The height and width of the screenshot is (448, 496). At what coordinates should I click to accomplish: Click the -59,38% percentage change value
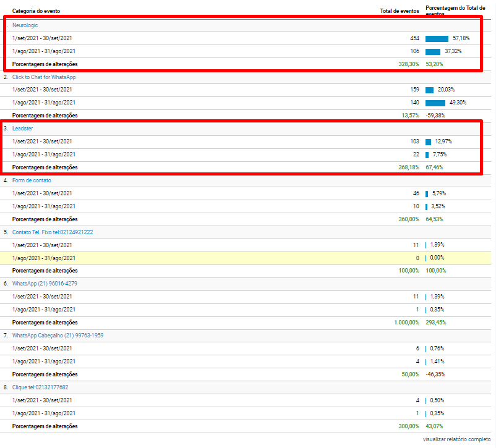pyautogui.click(x=435, y=116)
